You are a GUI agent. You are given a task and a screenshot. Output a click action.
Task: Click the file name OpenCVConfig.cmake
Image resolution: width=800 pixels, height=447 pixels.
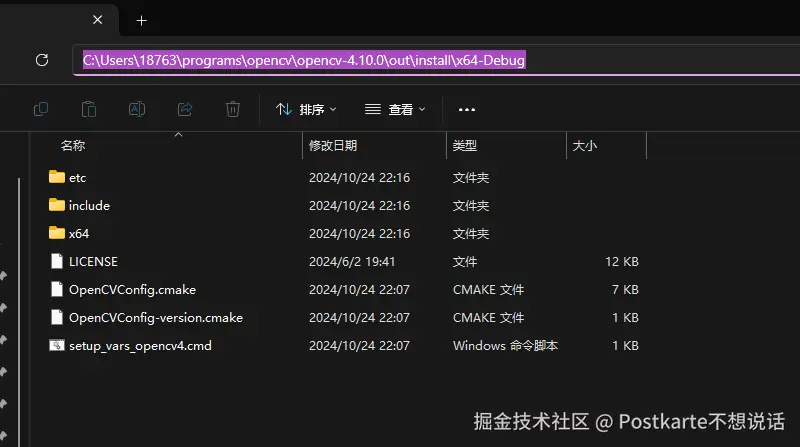point(133,290)
